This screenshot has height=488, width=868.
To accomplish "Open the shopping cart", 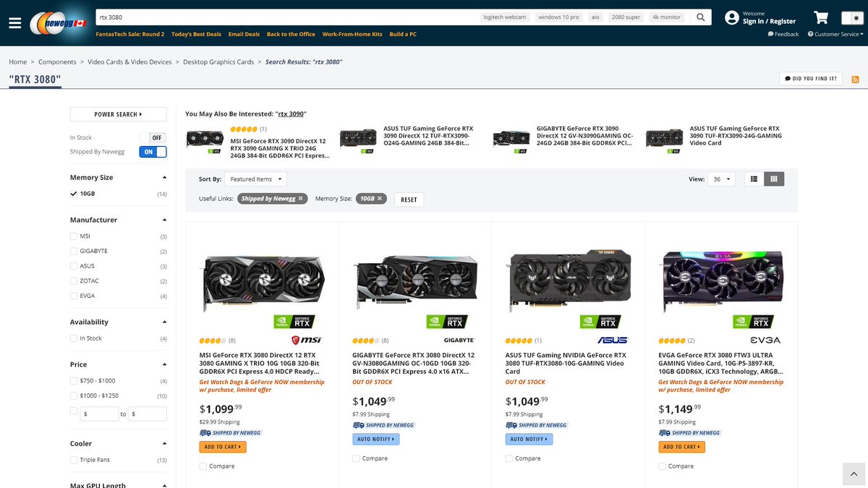I will pyautogui.click(x=821, y=17).
